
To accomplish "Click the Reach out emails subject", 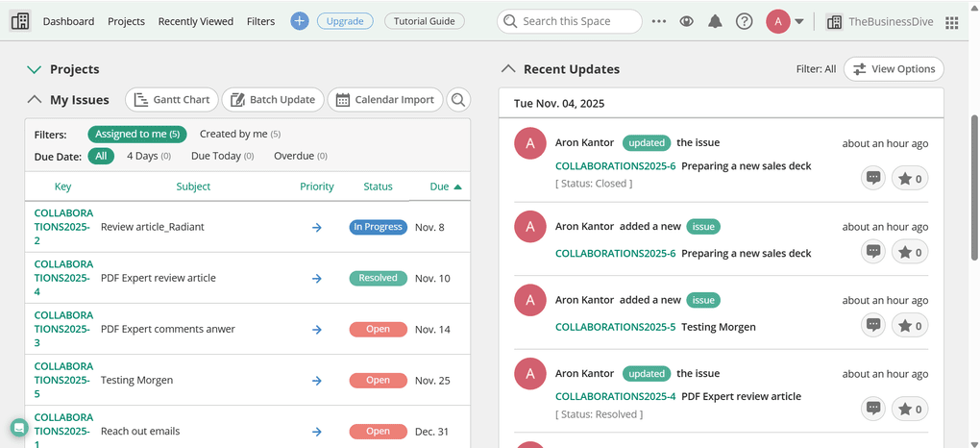I will pyautogui.click(x=140, y=431).
